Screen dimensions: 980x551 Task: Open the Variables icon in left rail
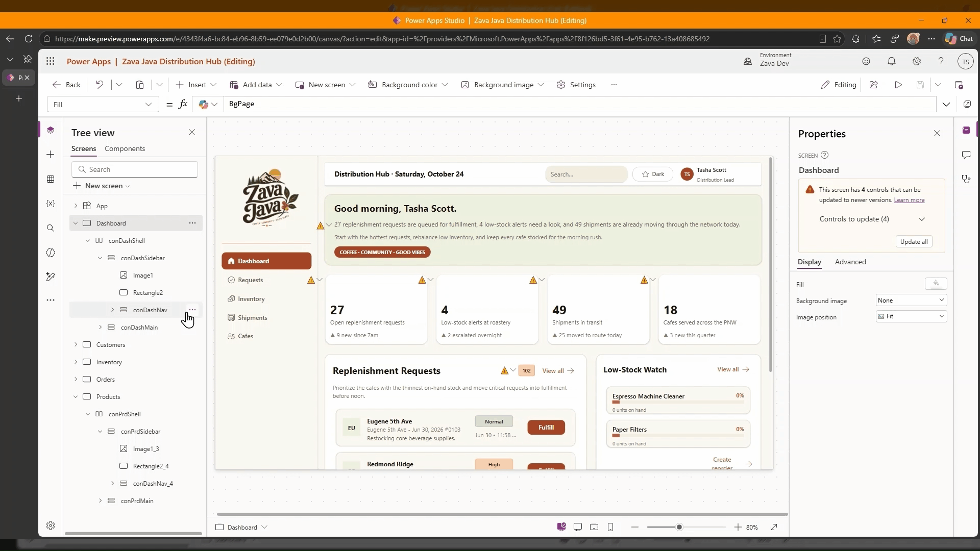pyautogui.click(x=51, y=204)
